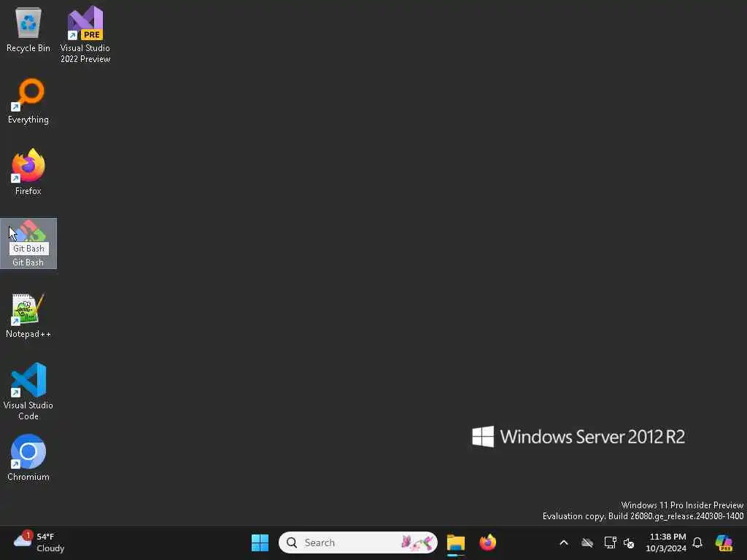
Task: Select the Visual Studio Code shortcut
Action: [28, 392]
